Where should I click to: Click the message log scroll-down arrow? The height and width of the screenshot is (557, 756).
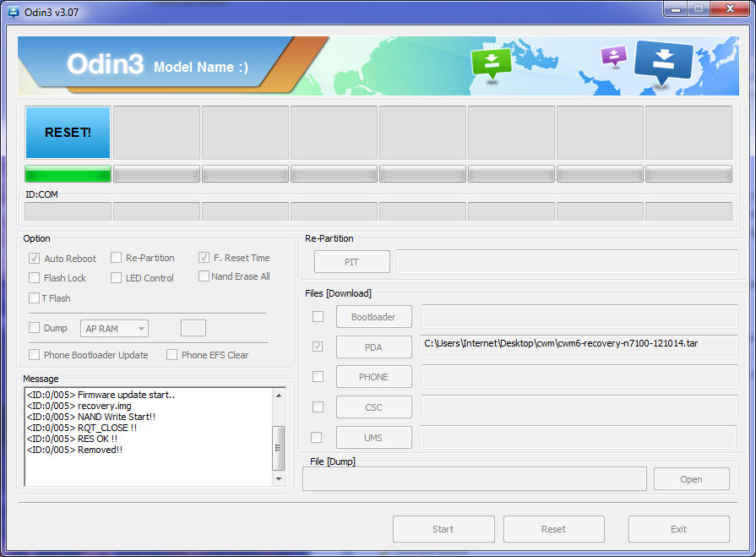coord(279,479)
